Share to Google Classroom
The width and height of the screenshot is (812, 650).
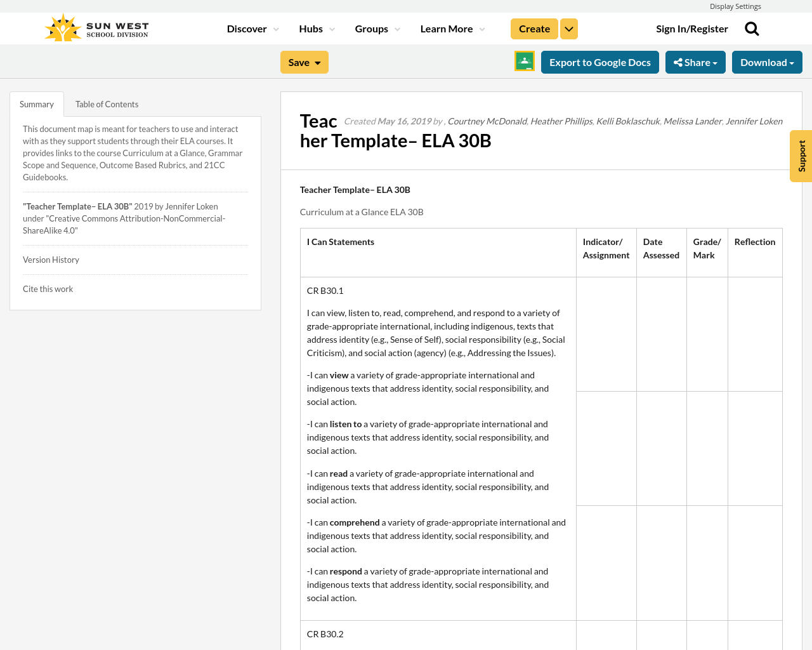[523, 60]
